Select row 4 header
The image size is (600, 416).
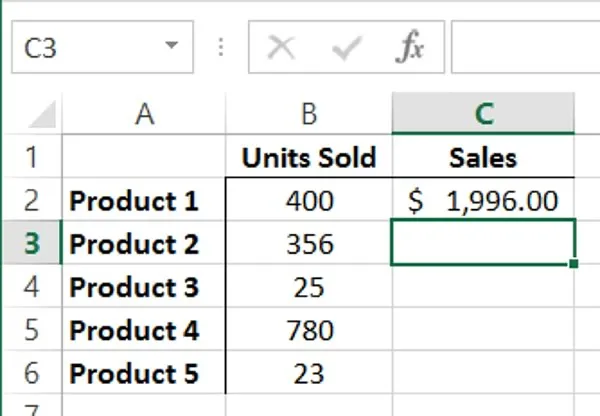pyautogui.click(x=30, y=287)
